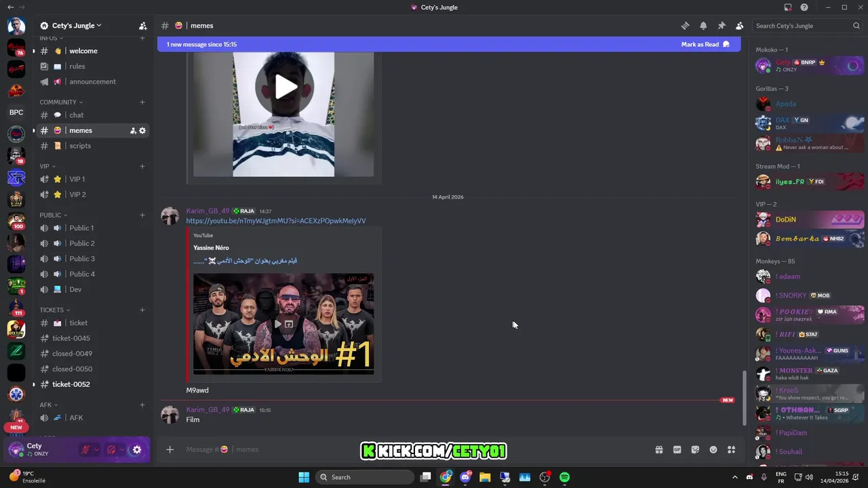The image size is (868, 488).
Task: Toggle the member list icon
Action: [739, 26]
